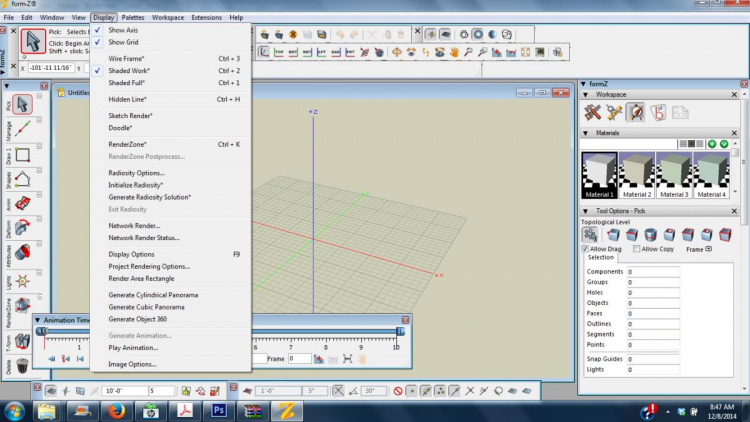The width and height of the screenshot is (750, 422).
Task: Select the hammer and wrench workspace icon
Action: 592,112
